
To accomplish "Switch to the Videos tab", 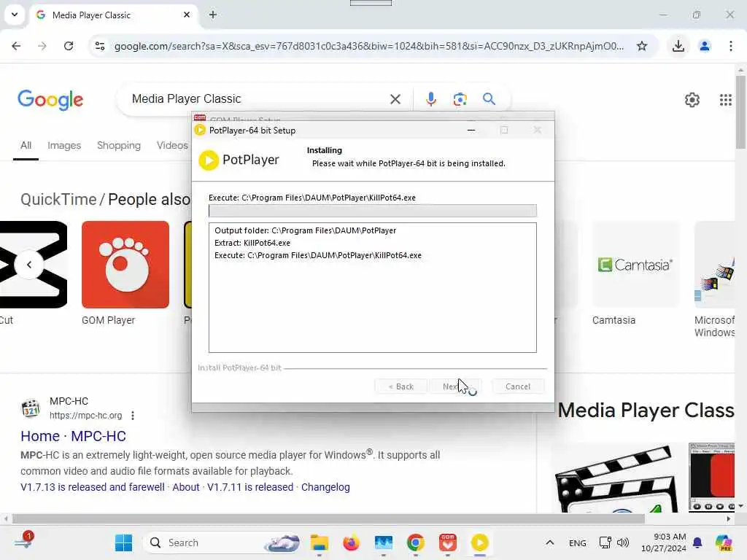I will coord(172,146).
